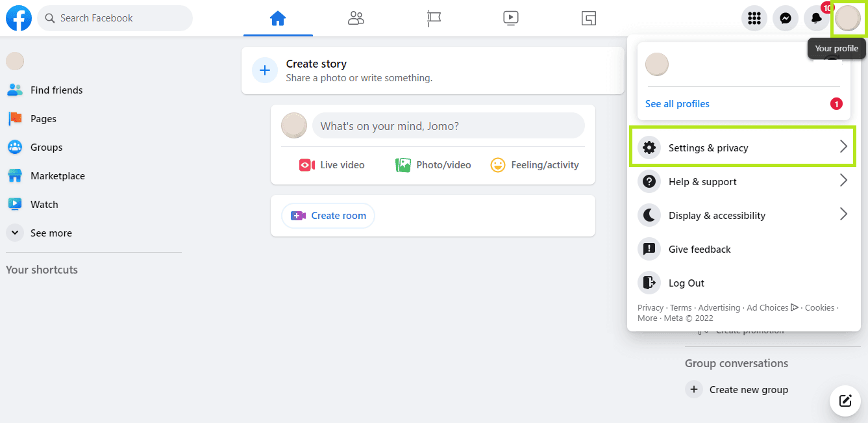Screen dimensions: 868x423
Task: Click the Log Out icon
Action: tap(649, 283)
